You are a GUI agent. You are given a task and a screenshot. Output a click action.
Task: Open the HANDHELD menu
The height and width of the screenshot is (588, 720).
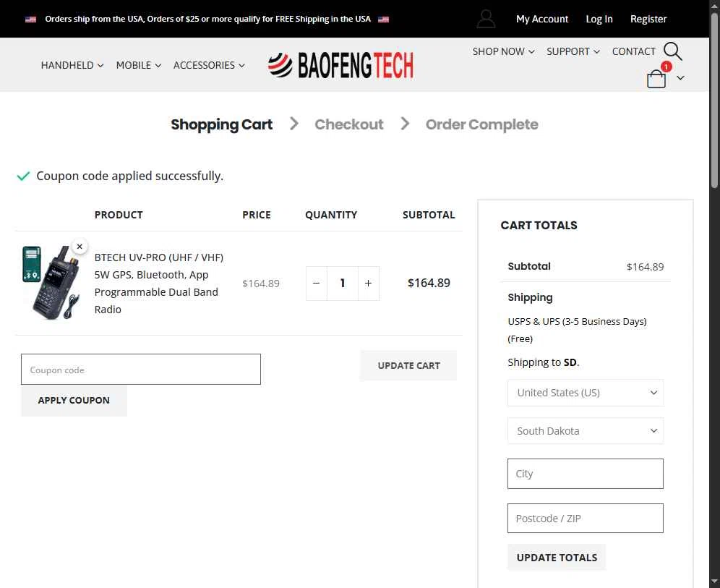point(72,65)
